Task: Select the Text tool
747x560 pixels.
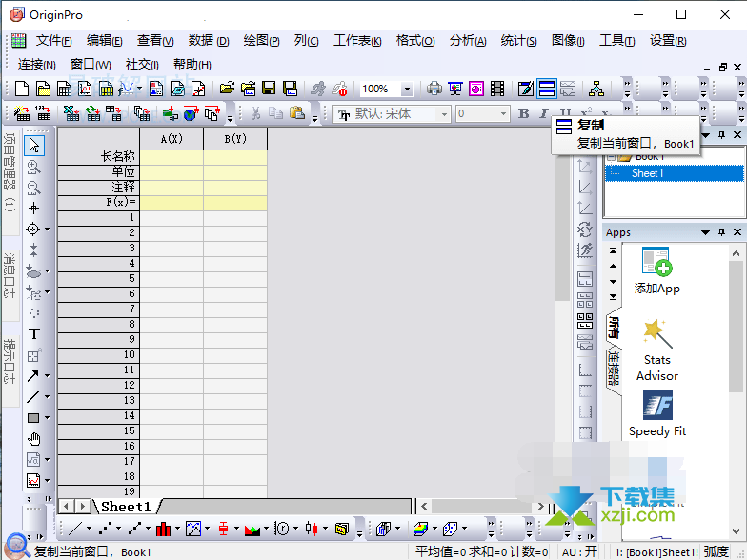Action: 33,334
